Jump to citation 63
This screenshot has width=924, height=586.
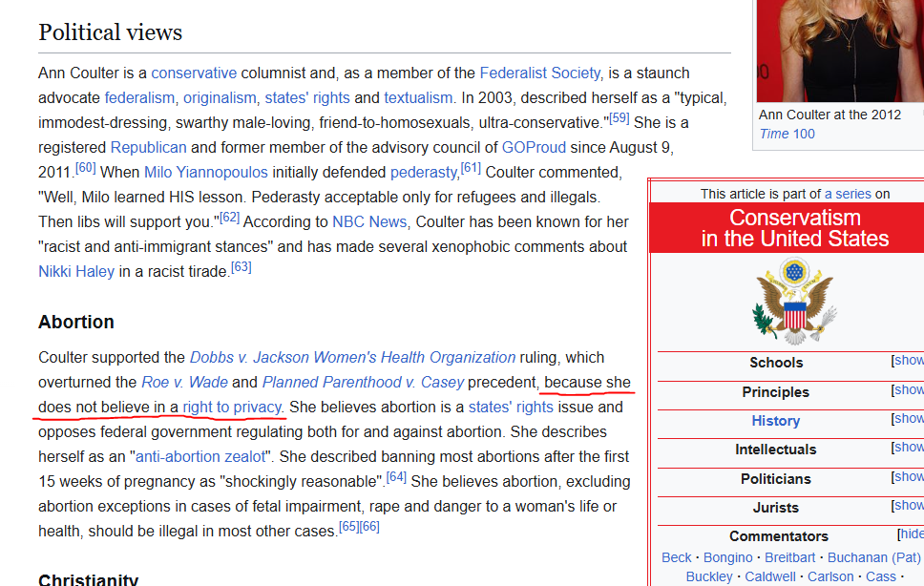tap(241, 266)
